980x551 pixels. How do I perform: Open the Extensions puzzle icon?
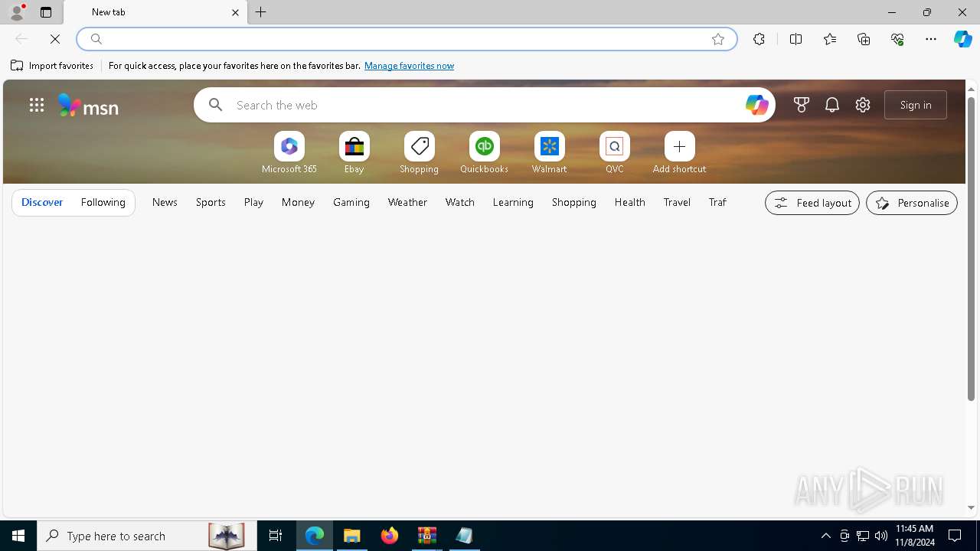pyautogui.click(x=759, y=39)
